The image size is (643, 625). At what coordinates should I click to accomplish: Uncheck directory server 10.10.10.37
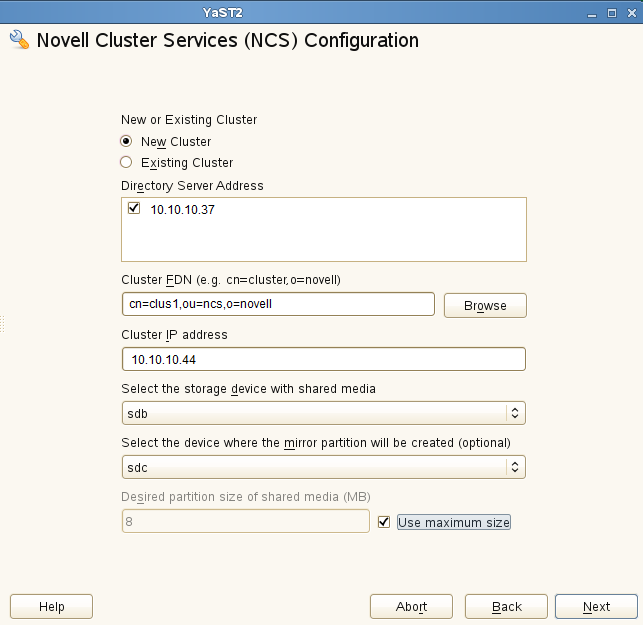[x=134, y=209]
